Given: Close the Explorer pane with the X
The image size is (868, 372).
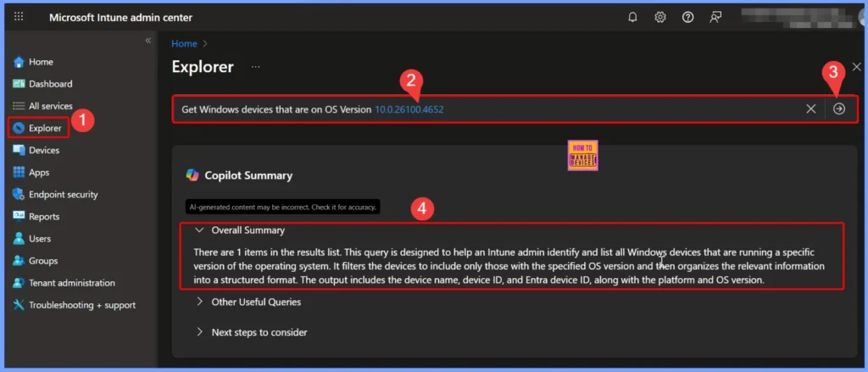Looking at the screenshot, I should point(856,67).
